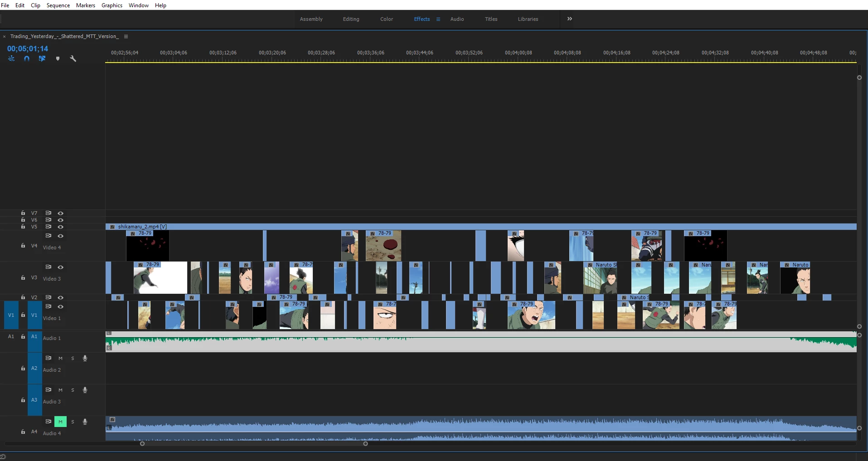Open the Effects workspace menu icon

pyautogui.click(x=438, y=19)
